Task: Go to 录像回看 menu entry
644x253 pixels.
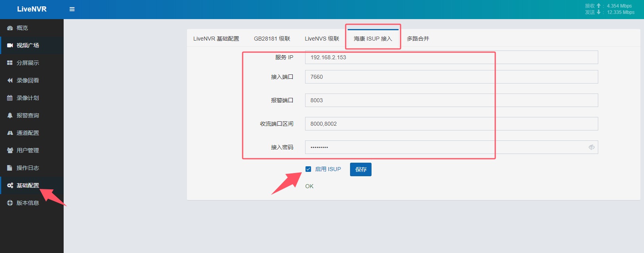Action: point(32,80)
